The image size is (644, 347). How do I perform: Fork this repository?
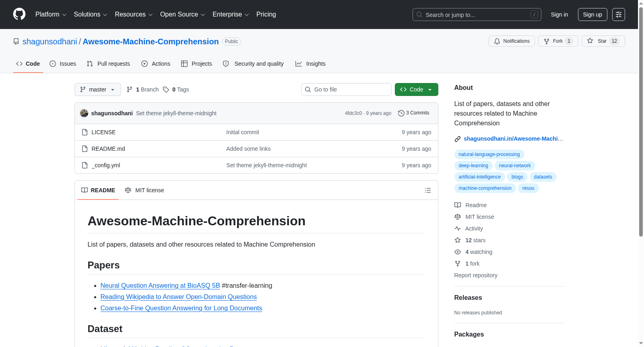[x=558, y=41]
